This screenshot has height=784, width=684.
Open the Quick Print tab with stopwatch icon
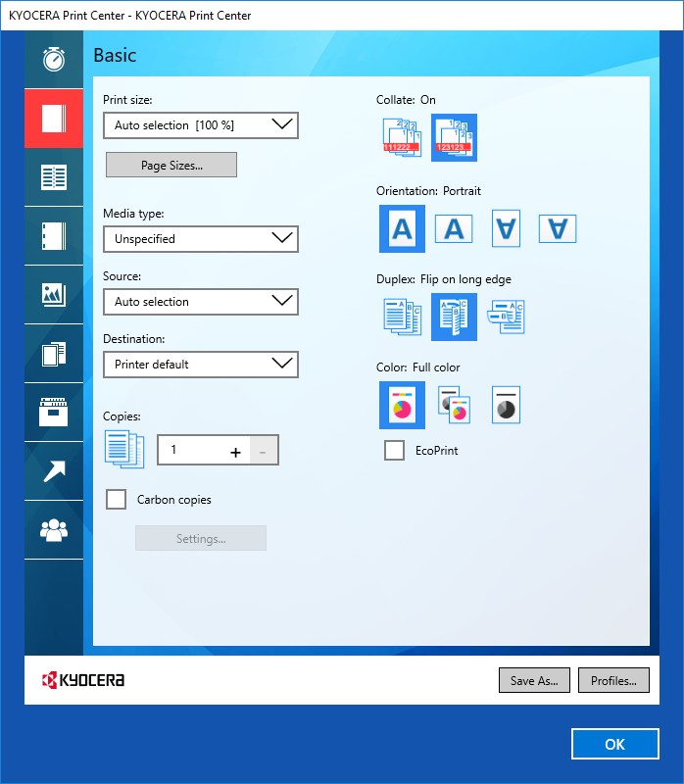click(x=54, y=60)
